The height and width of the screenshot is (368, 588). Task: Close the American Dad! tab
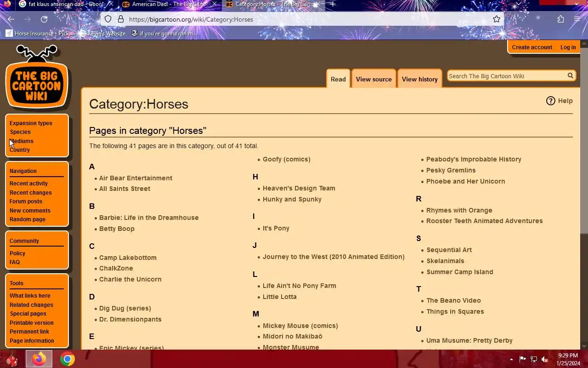214,4
